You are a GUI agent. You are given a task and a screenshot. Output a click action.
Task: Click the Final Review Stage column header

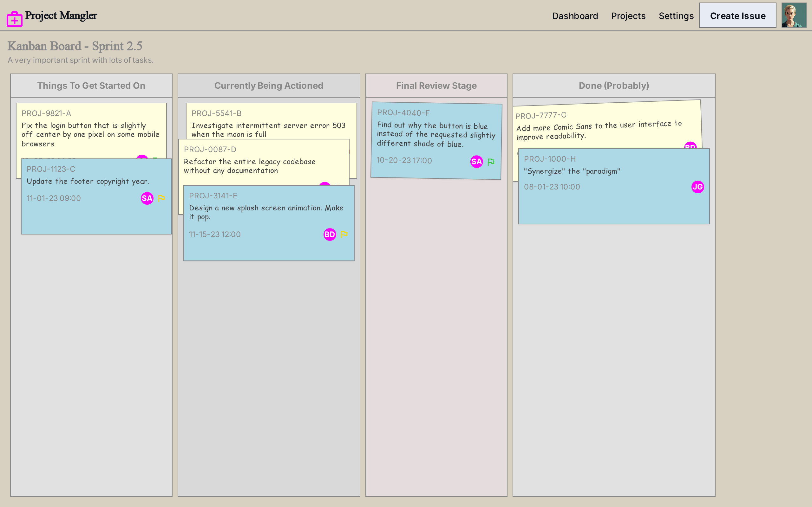coord(436,86)
